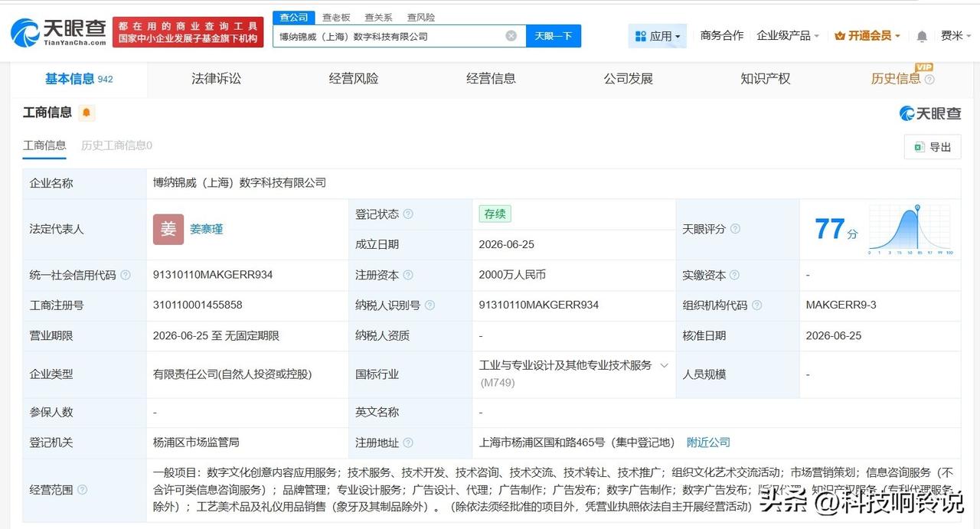
Task: Click the help icon beside 历史信息
Action: click(929, 79)
